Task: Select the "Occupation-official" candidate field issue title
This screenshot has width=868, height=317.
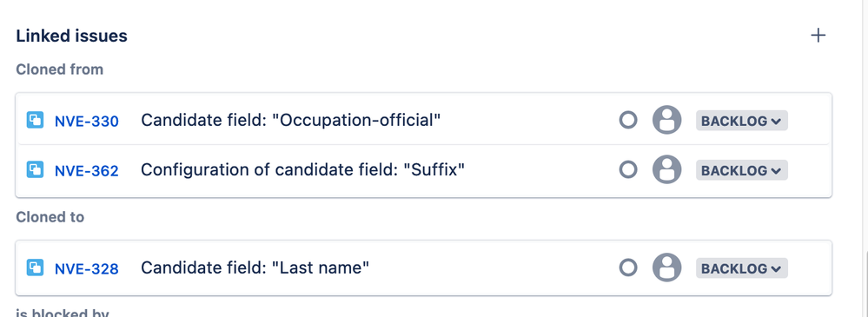Action: click(290, 120)
